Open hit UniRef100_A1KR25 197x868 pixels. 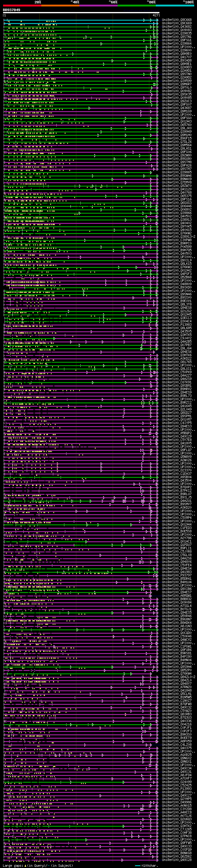pyautogui.click(x=176, y=755)
